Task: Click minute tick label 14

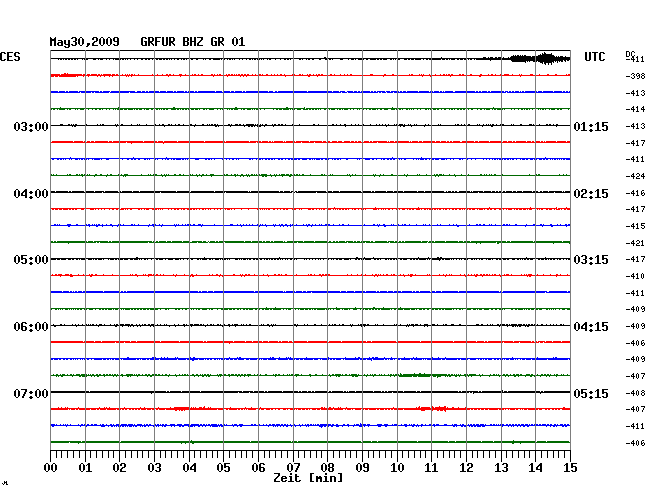Action: (x=536, y=468)
